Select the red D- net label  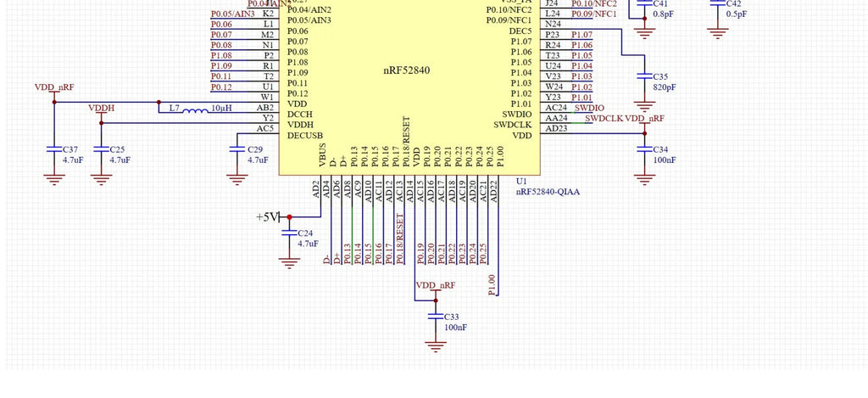326,259
